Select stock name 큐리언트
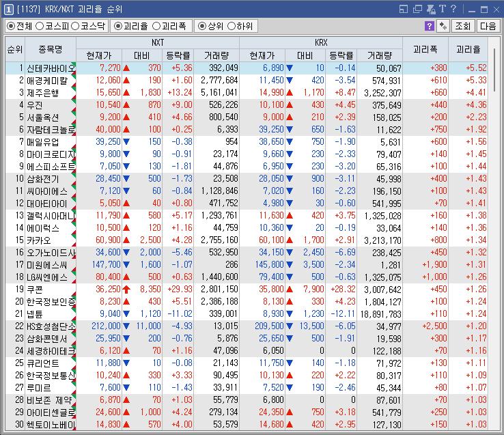 (43, 363)
